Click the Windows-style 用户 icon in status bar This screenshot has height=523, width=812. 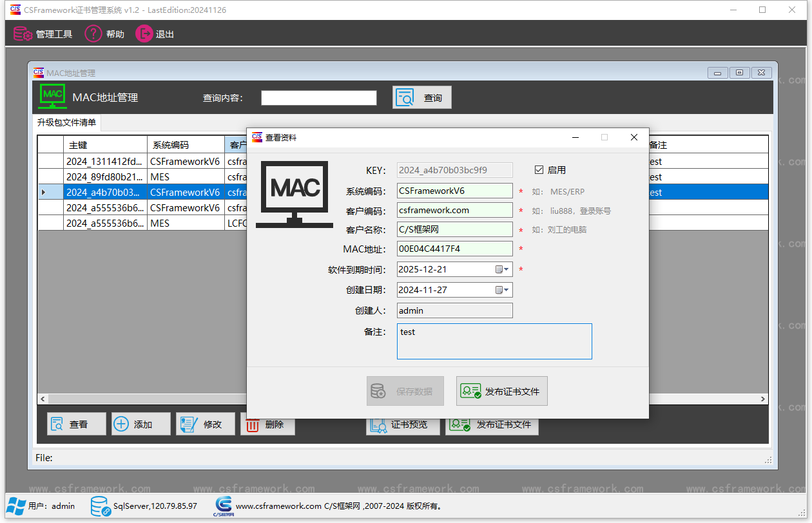tap(17, 506)
